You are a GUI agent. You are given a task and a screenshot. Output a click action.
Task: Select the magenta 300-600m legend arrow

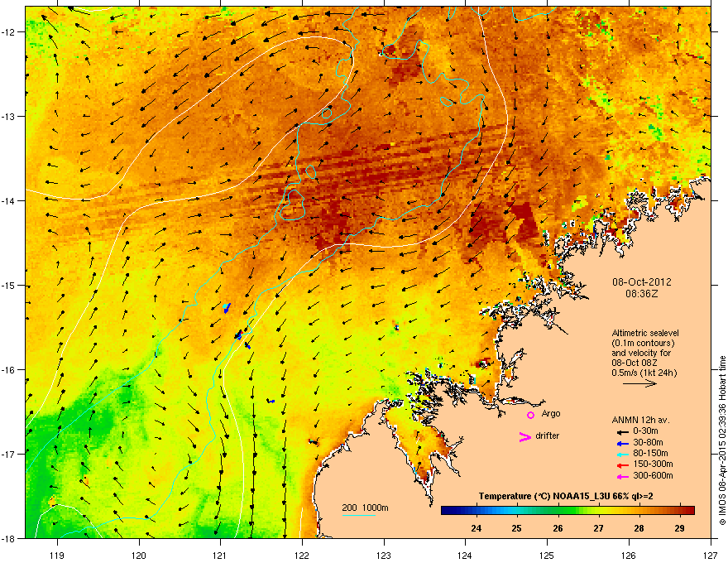[x=622, y=476]
